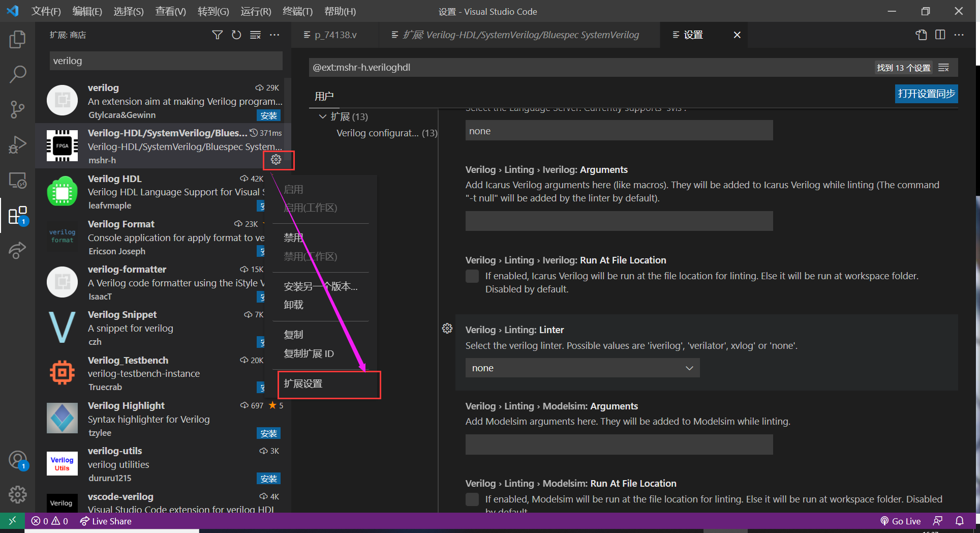980x533 pixels.
Task: Select Verilog configuration in settings tree
Action: point(386,133)
